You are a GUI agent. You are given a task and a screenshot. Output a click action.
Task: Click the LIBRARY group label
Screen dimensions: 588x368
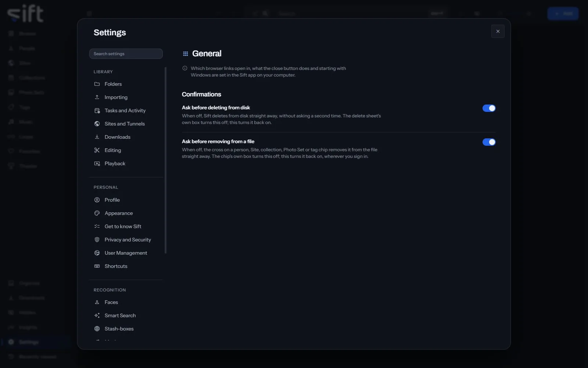(103, 72)
